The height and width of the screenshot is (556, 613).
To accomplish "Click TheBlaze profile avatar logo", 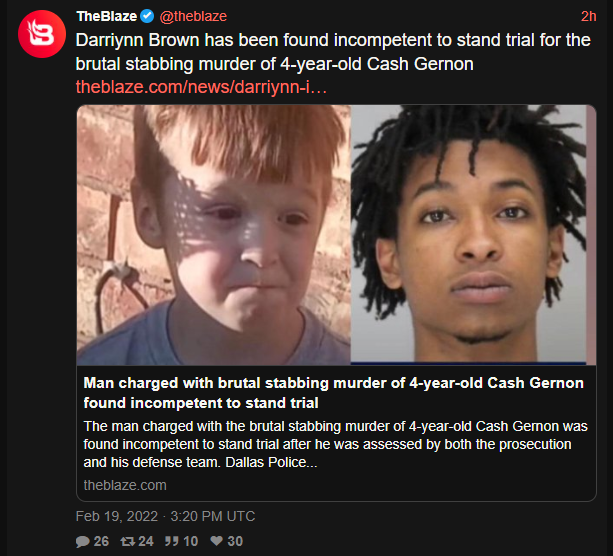I will click(x=42, y=34).
